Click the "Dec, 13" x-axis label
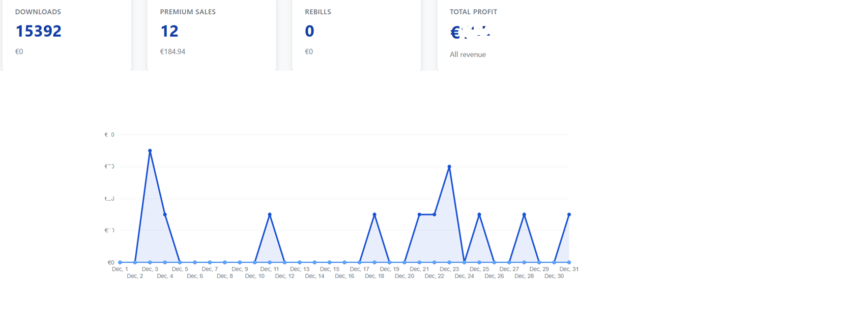868x330 pixels. [300, 269]
